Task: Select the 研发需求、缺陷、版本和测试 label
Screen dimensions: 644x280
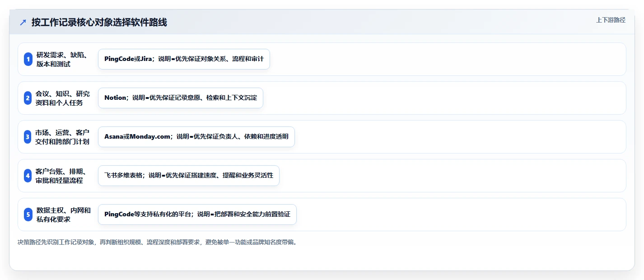Action: pos(62,59)
